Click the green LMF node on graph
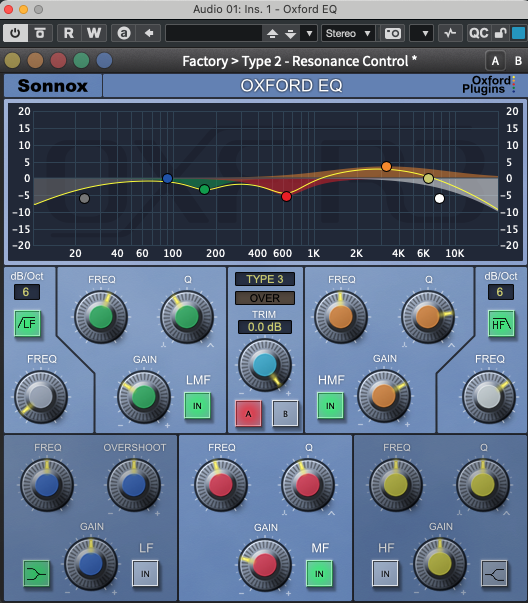The image size is (528, 603). (205, 189)
